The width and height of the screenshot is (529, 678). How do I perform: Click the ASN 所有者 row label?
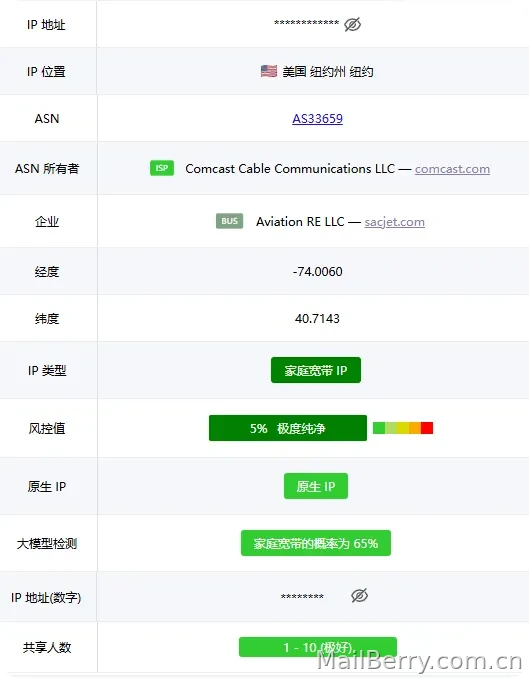point(47,169)
